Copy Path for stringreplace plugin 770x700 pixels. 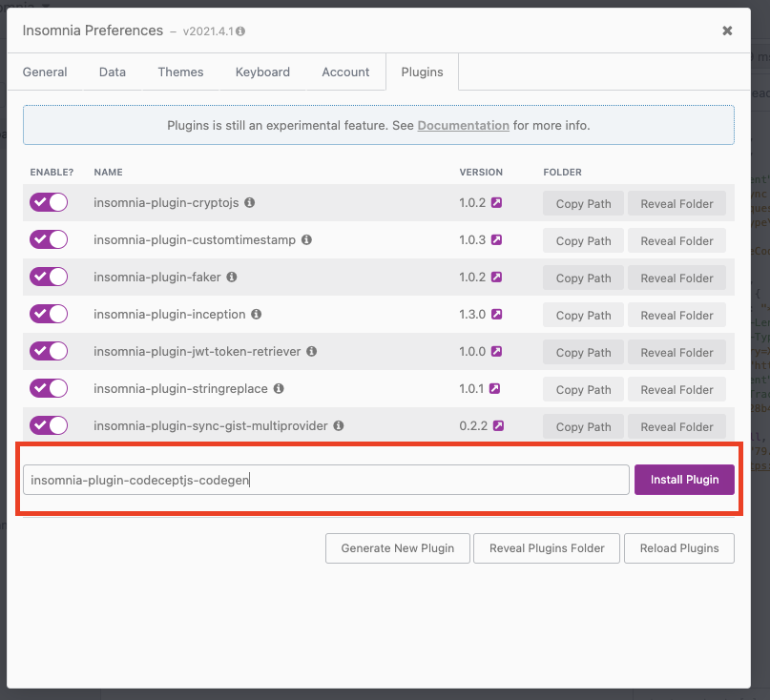point(583,389)
